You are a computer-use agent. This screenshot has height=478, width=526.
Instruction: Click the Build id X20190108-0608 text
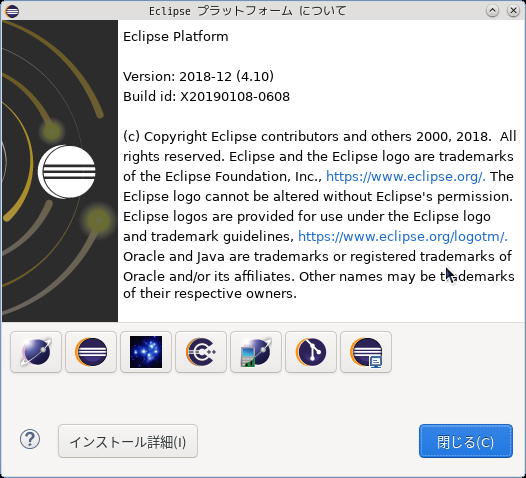[x=206, y=97]
